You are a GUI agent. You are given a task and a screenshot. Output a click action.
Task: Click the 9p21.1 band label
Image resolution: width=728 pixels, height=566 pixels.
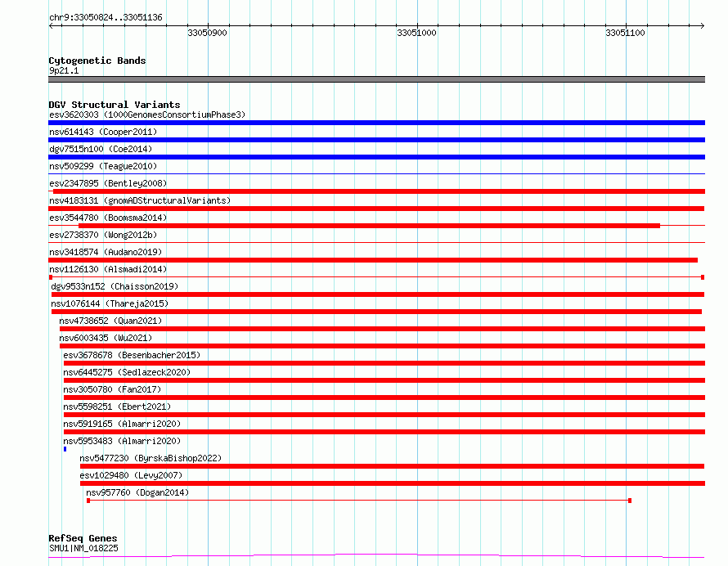pyautogui.click(x=64, y=70)
